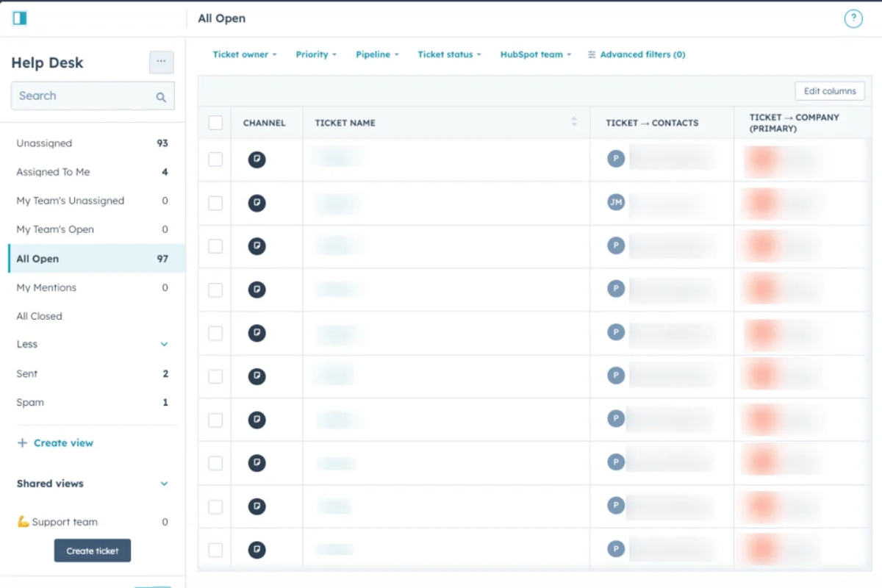Open the JM contact avatar
This screenshot has height=588, width=882.
tap(615, 202)
